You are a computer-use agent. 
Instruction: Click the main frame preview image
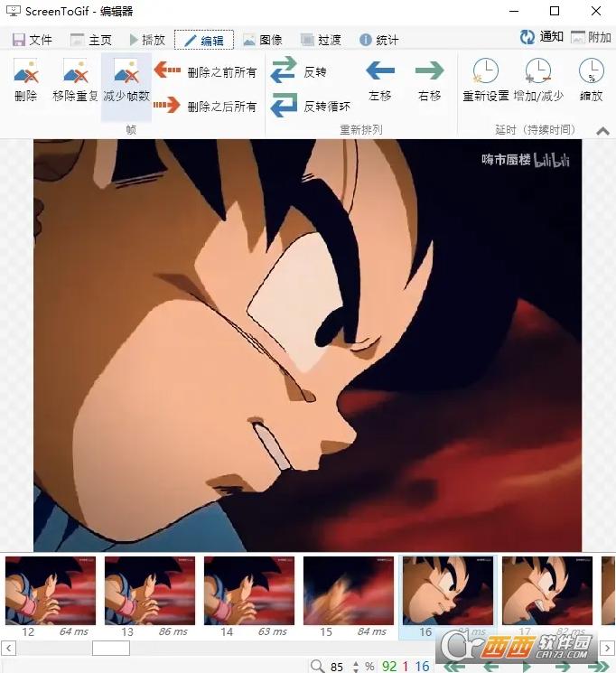[x=307, y=345]
